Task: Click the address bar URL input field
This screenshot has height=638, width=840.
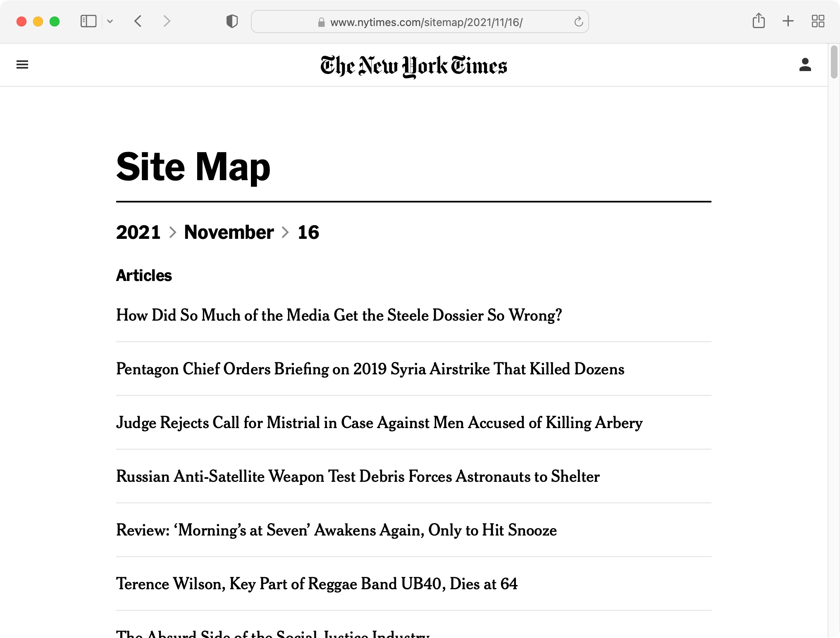Action: click(420, 21)
